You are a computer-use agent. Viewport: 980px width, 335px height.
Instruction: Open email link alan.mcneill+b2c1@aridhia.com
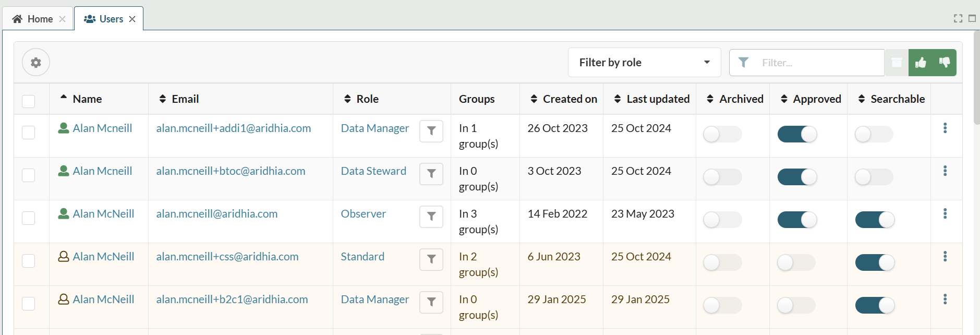click(232, 300)
